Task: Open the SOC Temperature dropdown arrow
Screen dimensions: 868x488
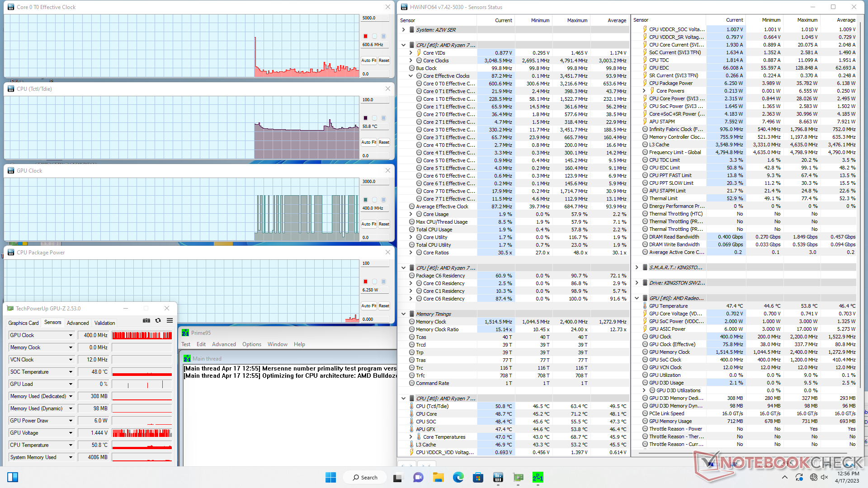Action: click(x=71, y=372)
